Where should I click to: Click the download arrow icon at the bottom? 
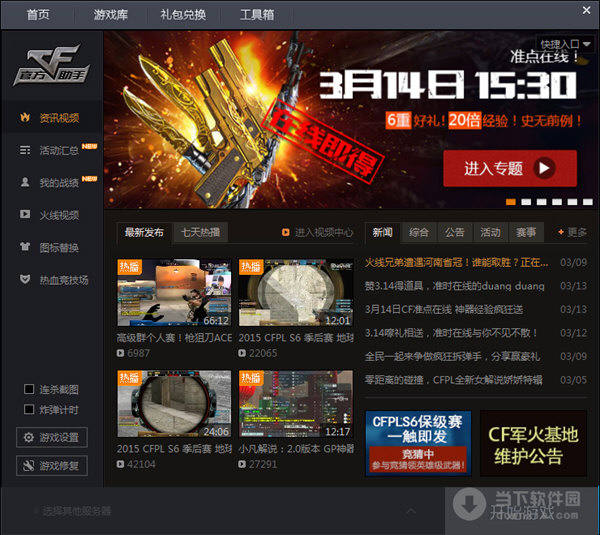click(x=470, y=506)
